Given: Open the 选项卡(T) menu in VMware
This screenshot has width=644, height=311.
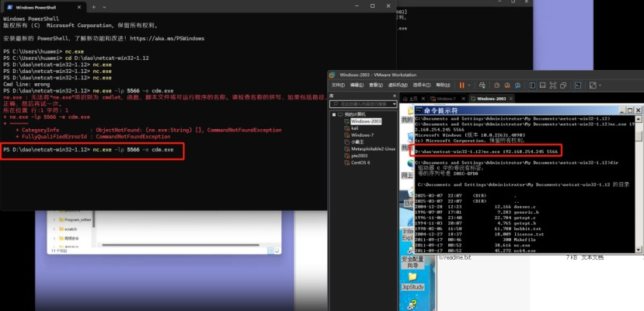Looking at the screenshot, I should [421, 85].
